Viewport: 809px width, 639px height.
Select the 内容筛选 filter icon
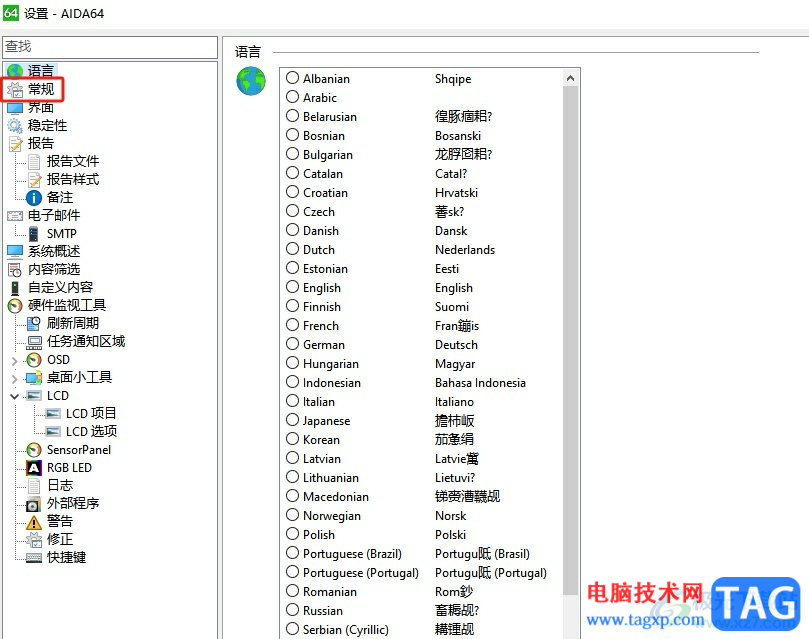[x=15, y=269]
